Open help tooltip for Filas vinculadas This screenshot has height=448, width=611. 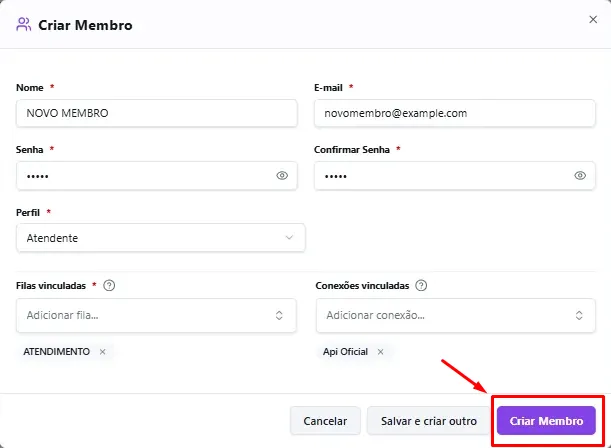[x=109, y=286]
